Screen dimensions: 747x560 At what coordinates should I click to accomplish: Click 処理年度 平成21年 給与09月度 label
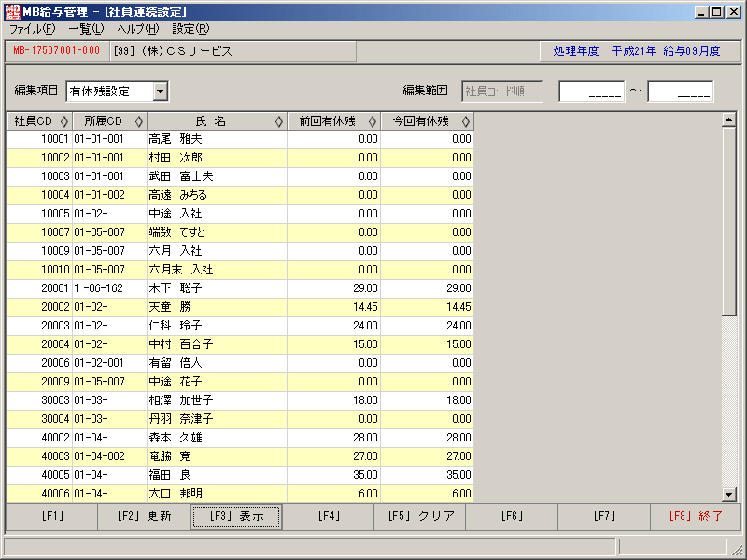pyautogui.click(x=637, y=51)
